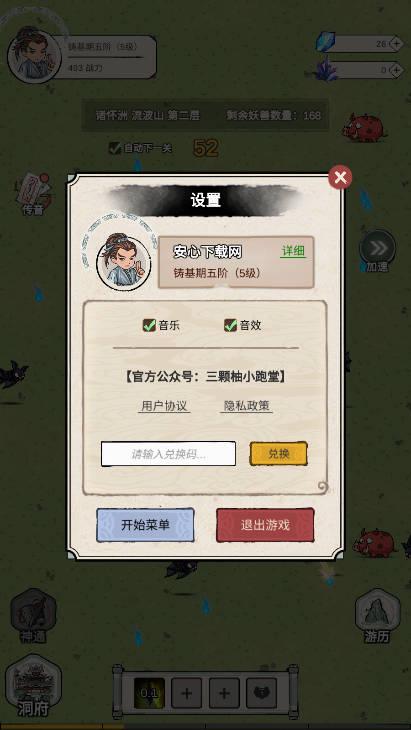Close the 设置 dialog with red X
The height and width of the screenshot is (730, 411).
coord(340,177)
